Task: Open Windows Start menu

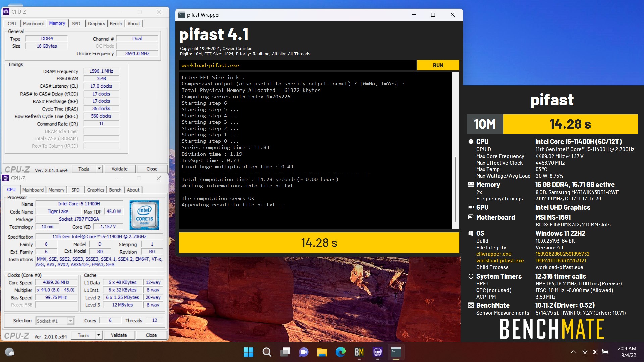Action: tap(248, 352)
